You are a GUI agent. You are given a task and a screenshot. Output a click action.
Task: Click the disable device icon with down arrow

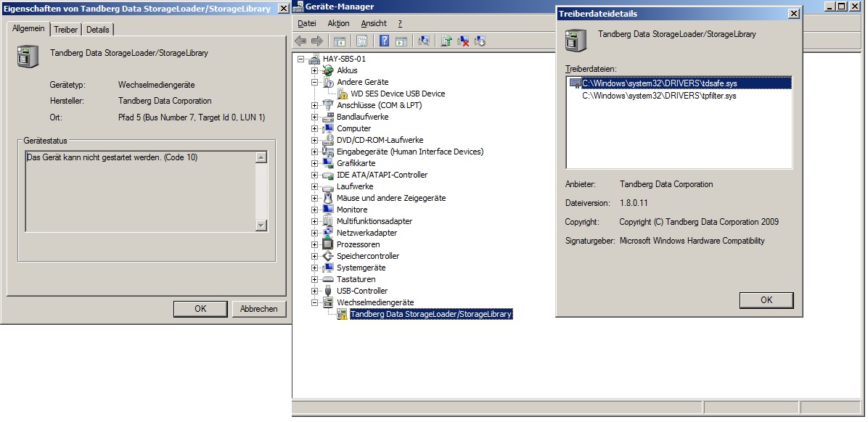click(x=480, y=41)
